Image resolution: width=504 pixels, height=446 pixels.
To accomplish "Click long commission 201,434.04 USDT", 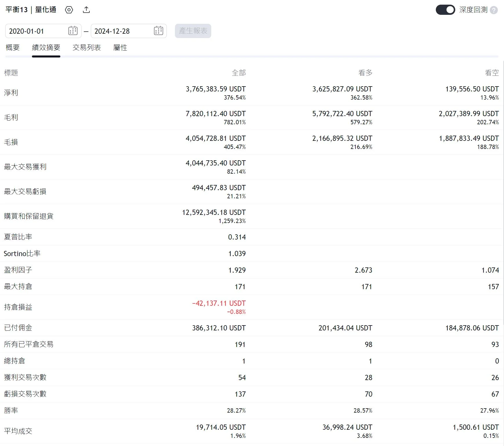I will (x=345, y=328).
